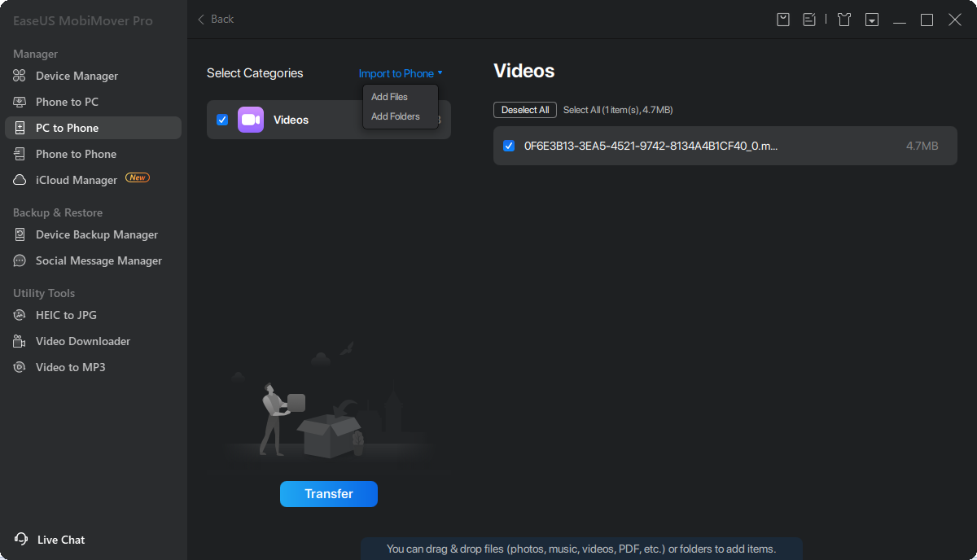Image resolution: width=977 pixels, height=560 pixels.
Task: Click the purple Videos category icon
Action: [x=251, y=120]
